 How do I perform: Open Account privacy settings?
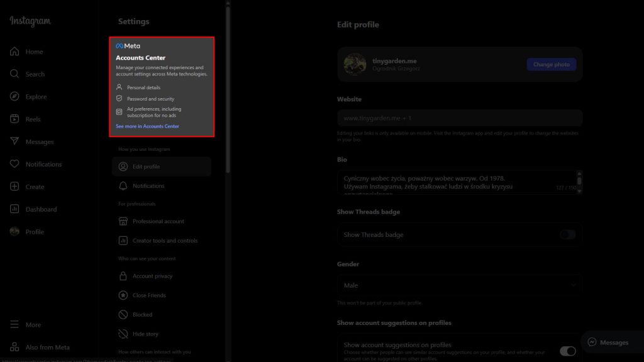(152, 276)
